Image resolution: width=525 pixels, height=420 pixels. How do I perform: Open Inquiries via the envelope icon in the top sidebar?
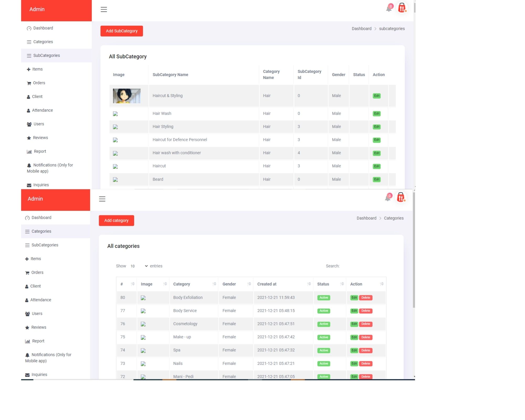29,185
